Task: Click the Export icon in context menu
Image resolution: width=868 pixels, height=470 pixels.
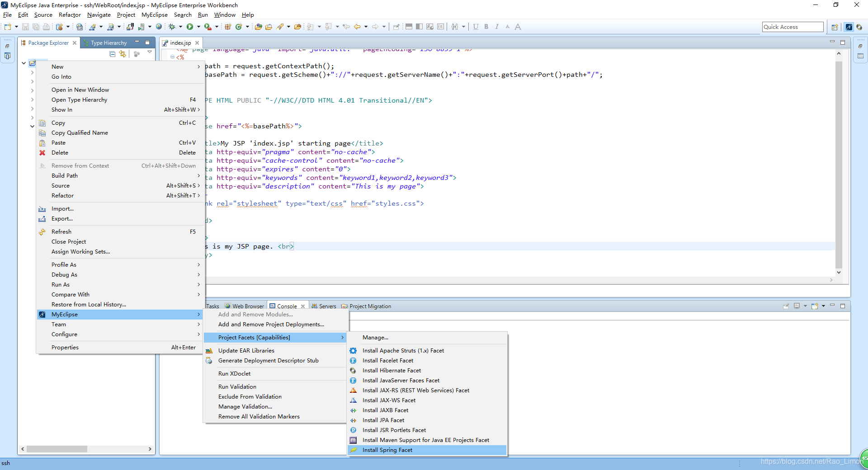Action: [x=42, y=219]
